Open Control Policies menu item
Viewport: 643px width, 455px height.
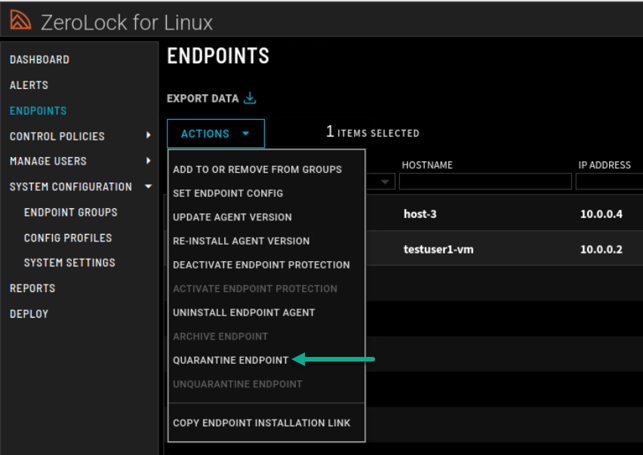(57, 136)
